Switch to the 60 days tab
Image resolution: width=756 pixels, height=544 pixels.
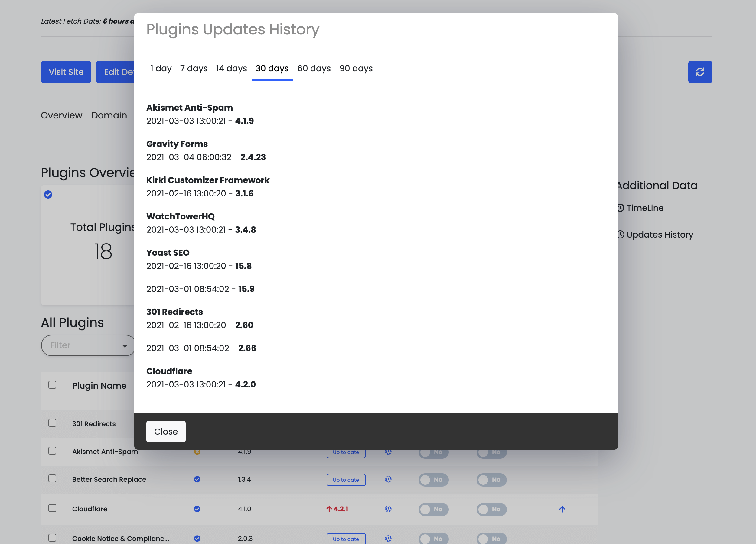pyautogui.click(x=314, y=68)
